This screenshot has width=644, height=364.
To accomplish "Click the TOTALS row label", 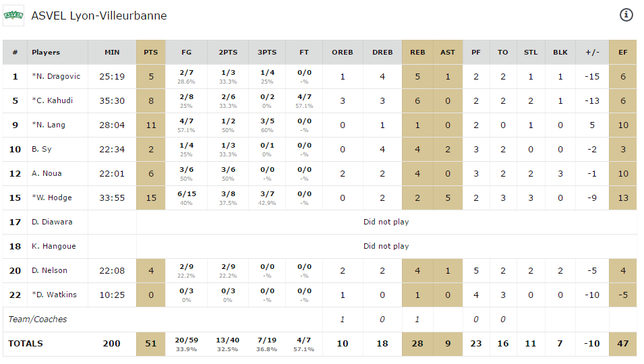I will [26, 344].
